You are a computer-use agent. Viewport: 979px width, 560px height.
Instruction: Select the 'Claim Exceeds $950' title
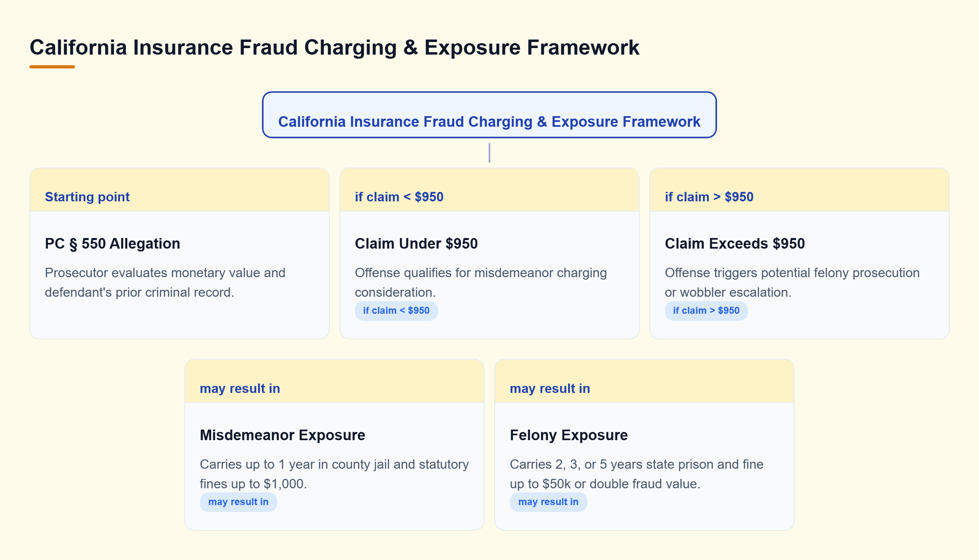pos(735,244)
